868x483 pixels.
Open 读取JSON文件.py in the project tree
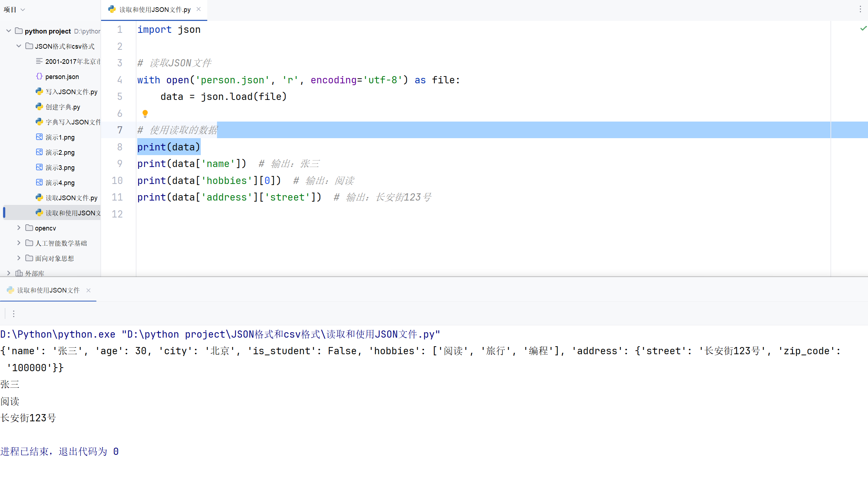tap(71, 198)
